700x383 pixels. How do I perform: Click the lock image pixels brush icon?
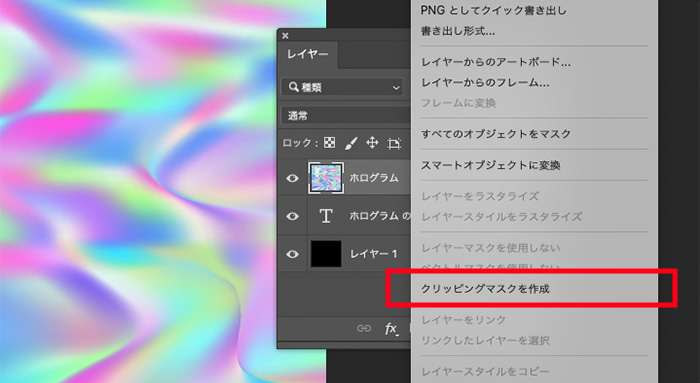pos(351,143)
